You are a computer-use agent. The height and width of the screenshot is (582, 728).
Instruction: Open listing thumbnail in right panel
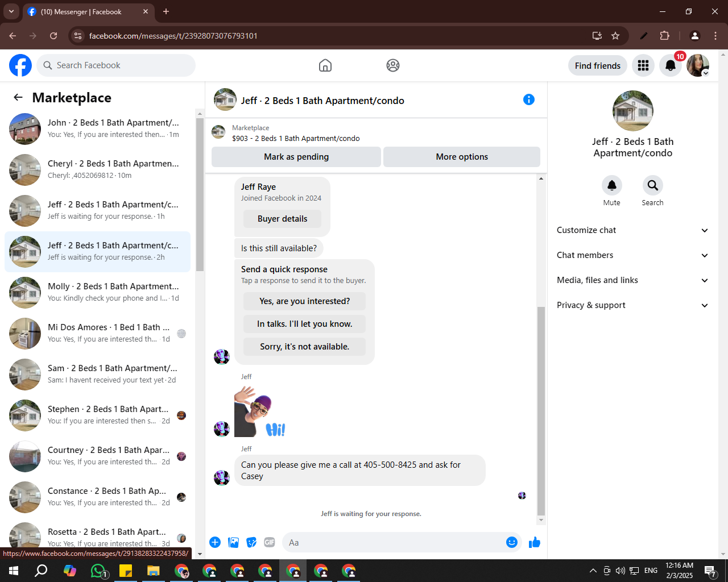pos(633,111)
